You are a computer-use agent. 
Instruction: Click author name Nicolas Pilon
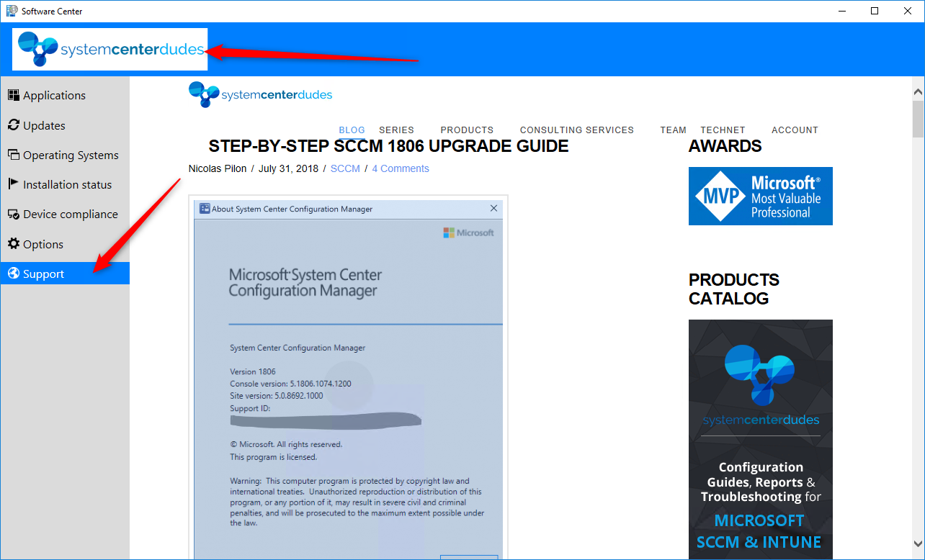[218, 168]
